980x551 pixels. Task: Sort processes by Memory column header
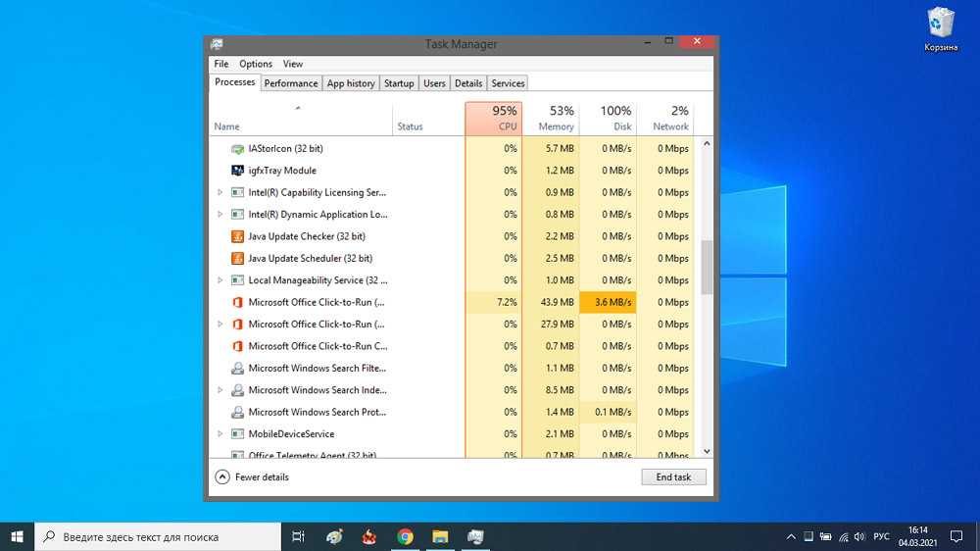pyautogui.click(x=551, y=119)
